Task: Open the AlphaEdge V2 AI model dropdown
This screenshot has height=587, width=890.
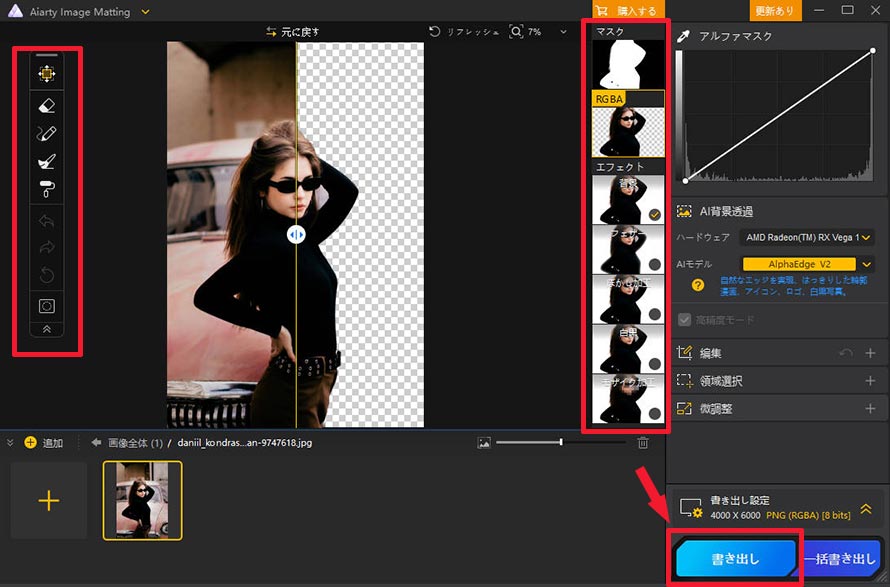Action: pos(866,264)
